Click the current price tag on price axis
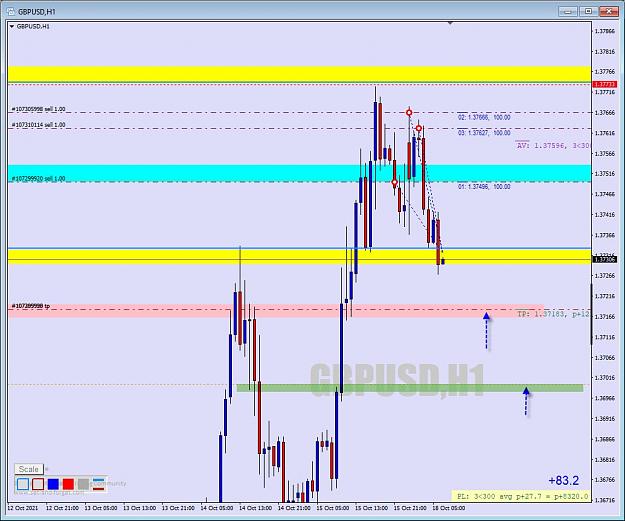625x521 pixels. [605, 260]
